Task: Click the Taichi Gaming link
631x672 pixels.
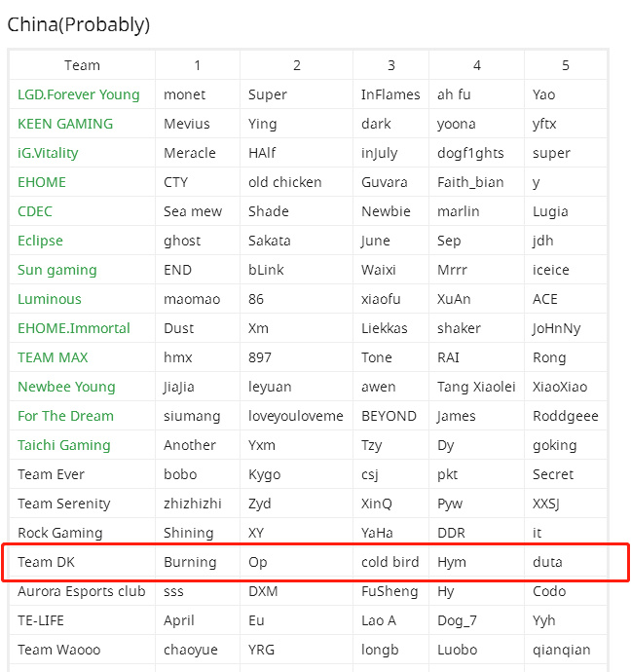Action: coord(64,445)
